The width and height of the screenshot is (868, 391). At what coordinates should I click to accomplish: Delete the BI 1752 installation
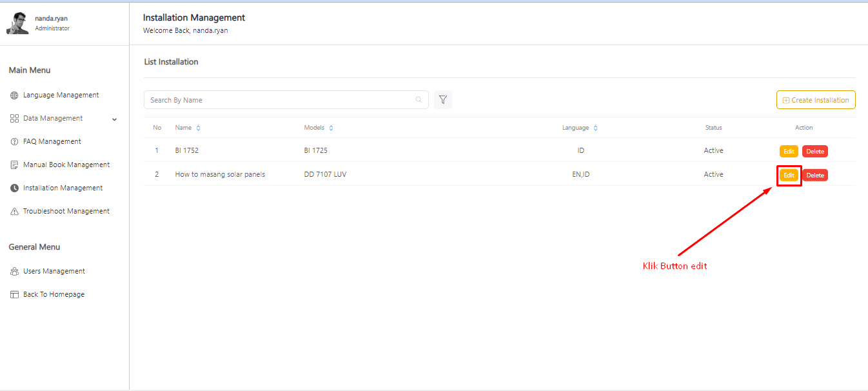pyautogui.click(x=814, y=152)
